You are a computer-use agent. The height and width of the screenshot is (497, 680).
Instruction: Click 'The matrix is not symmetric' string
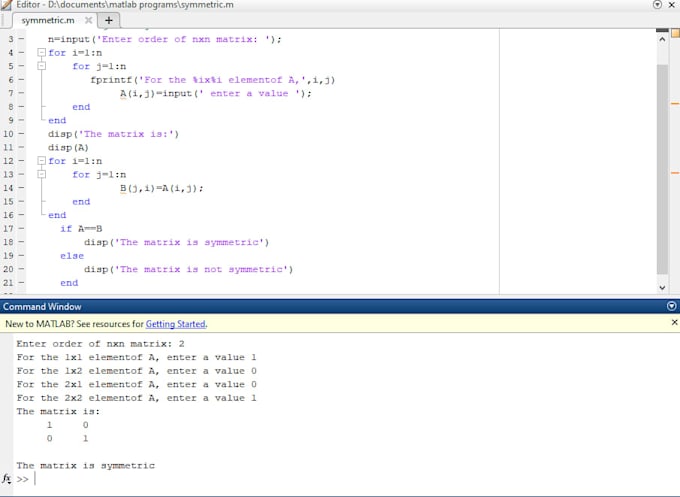201,269
